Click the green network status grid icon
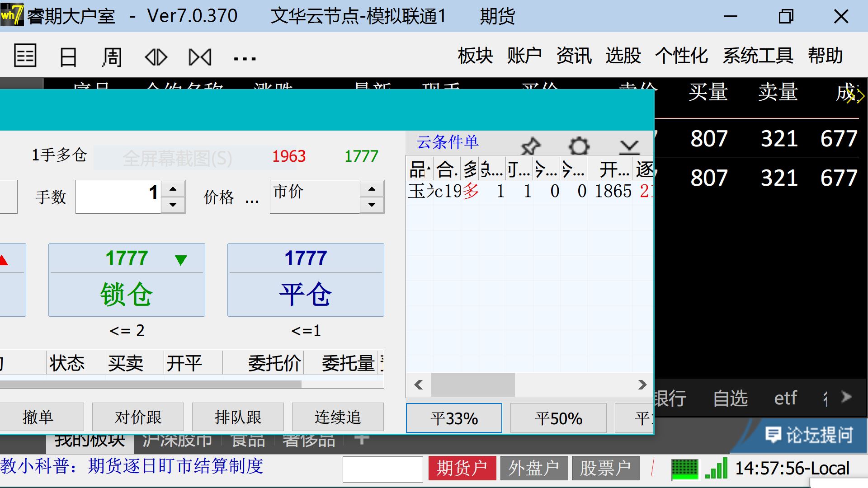868x488 pixels. (684, 469)
